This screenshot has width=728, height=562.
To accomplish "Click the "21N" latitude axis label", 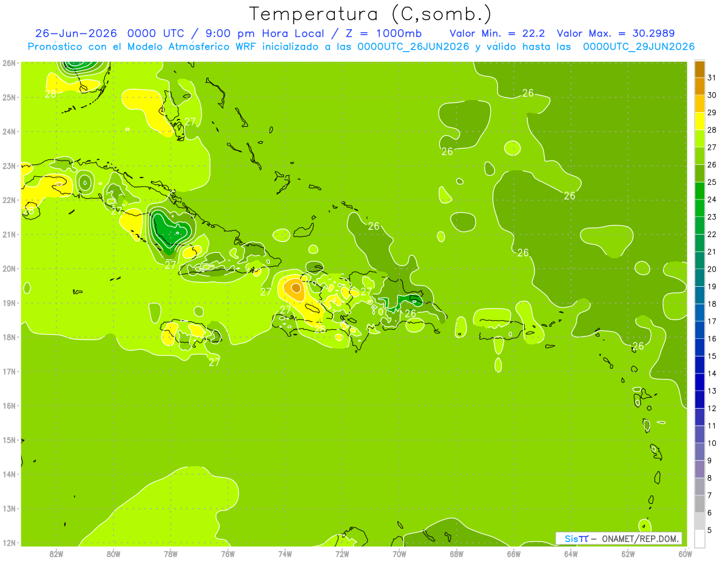I will click(8, 234).
